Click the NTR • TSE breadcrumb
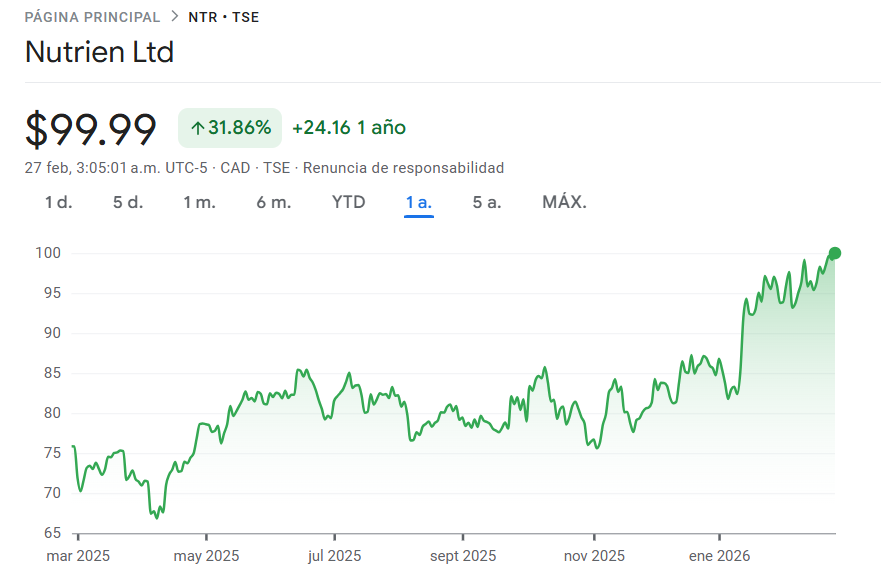 click(224, 17)
